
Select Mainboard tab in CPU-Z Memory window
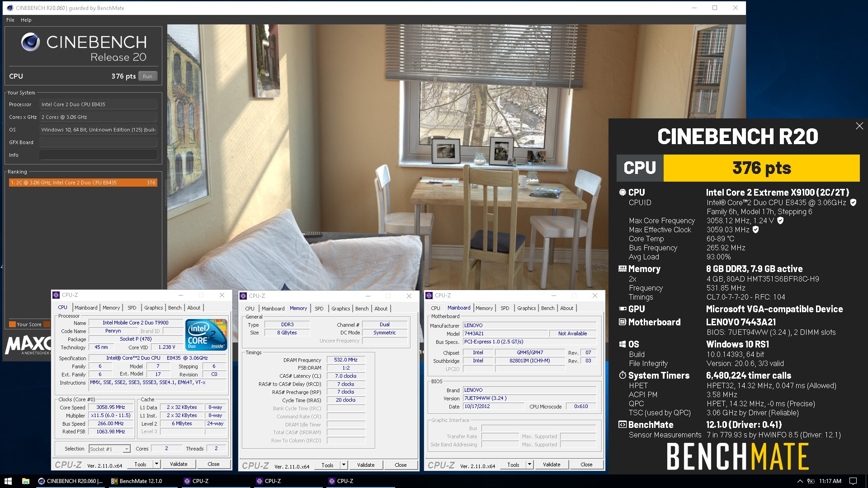tap(273, 309)
